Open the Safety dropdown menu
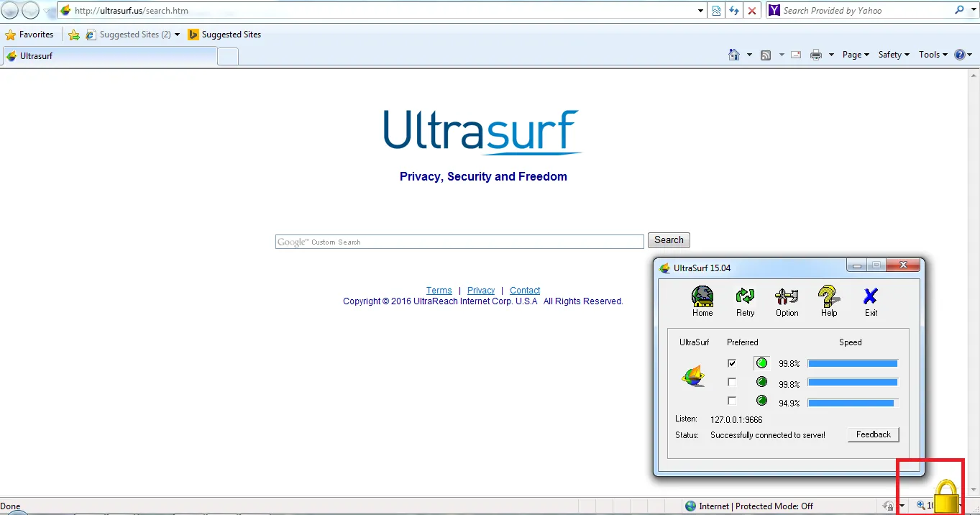This screenshot has height=515, width=980. click(x=894, y=55)
